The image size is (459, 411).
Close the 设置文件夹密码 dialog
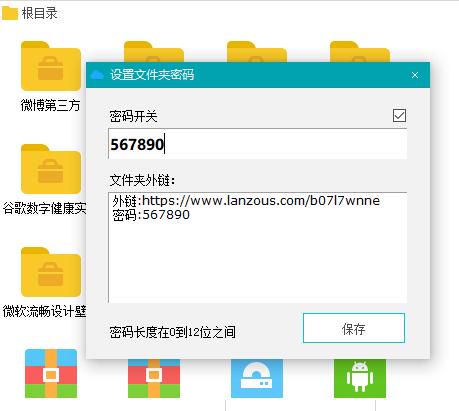415,75
